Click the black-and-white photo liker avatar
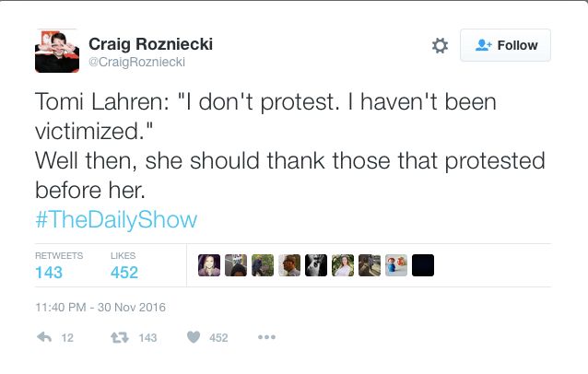588x374 pixels. tap(316, 265)
